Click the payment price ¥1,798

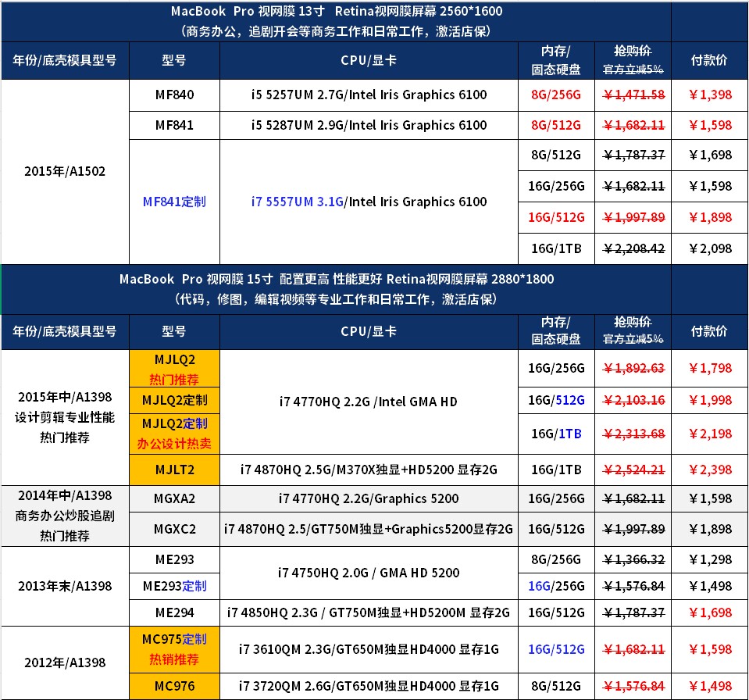tap(710, 369)
